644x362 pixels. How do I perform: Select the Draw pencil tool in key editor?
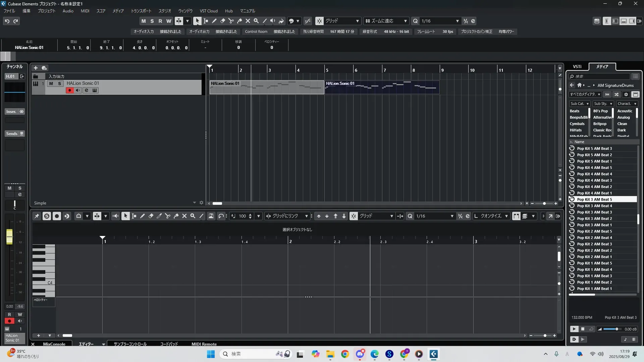tap(142, 216)
